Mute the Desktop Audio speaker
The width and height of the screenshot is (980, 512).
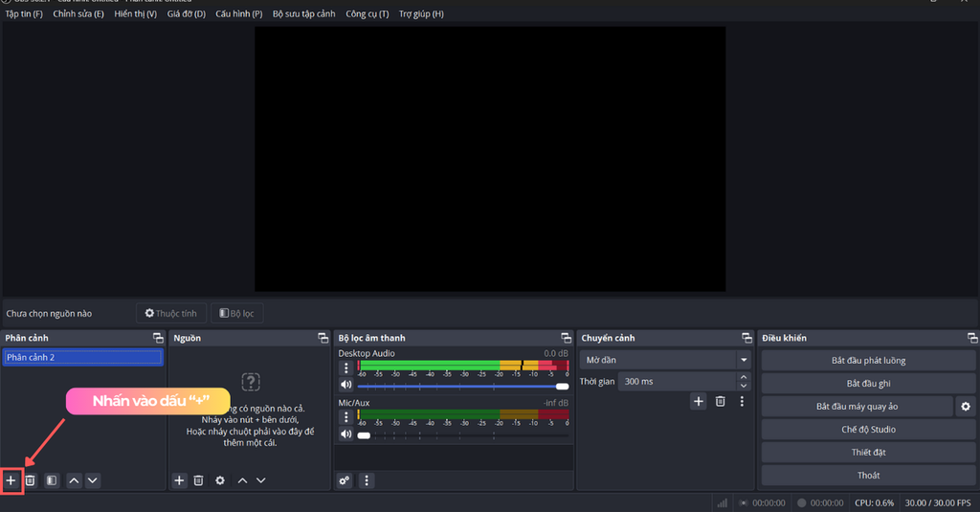[345, 386]
